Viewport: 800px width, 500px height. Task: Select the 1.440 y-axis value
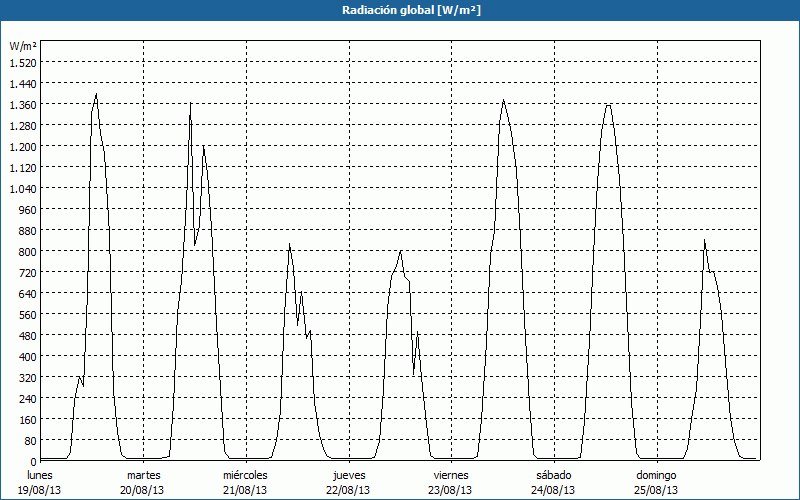[23, 83]
